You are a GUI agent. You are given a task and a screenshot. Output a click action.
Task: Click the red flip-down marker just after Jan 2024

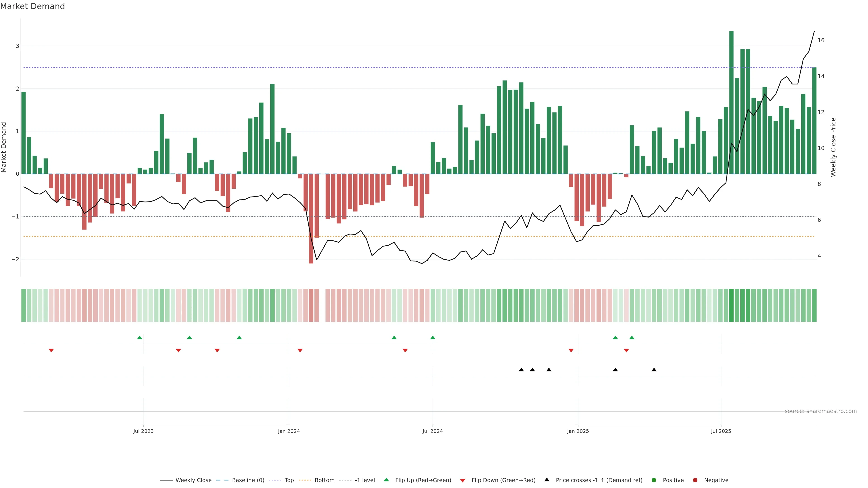[300, 351]
